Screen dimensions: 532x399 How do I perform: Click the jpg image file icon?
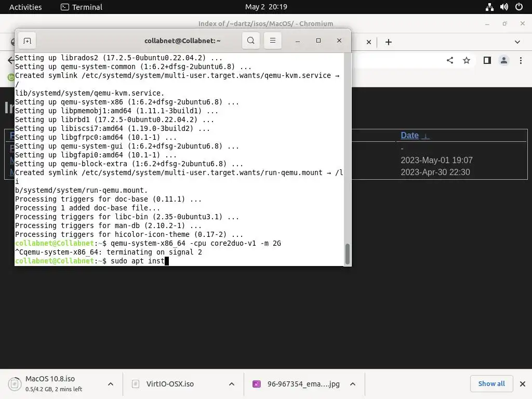point(257,384)
